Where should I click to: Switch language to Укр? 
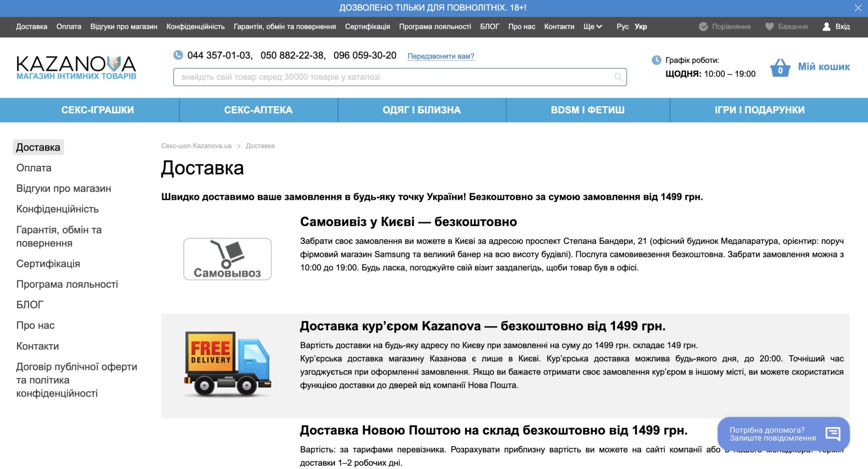[640, 27]
